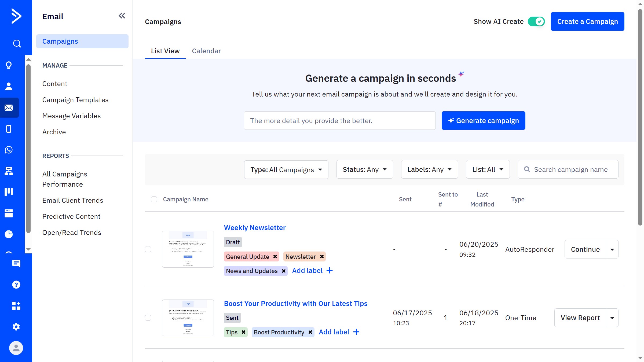Expand the View Report dropdown arrow
The image size is (644, 362).
[x=612, y=318]
